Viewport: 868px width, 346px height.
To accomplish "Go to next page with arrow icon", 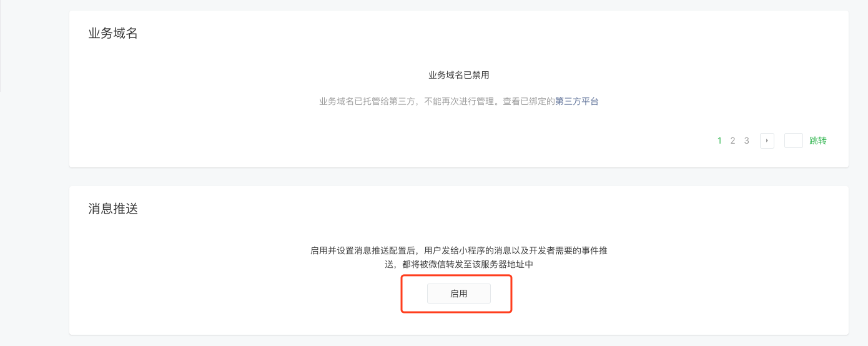I will point(767,141).
